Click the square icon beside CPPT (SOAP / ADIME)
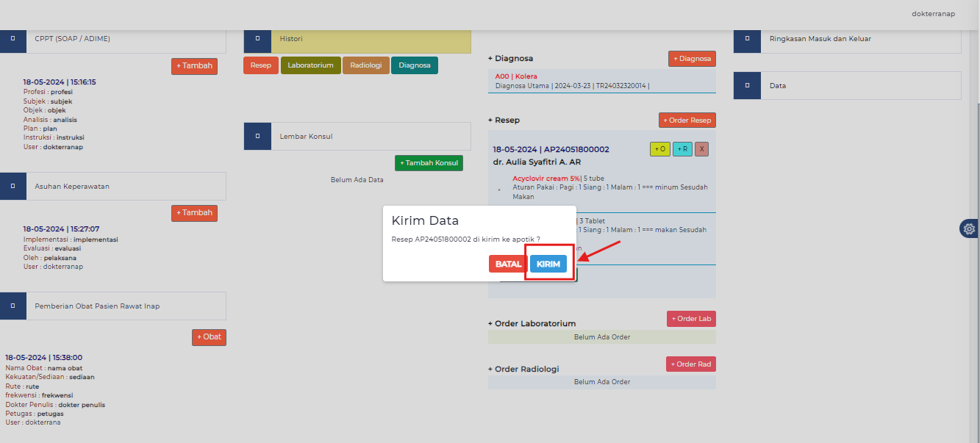The image size is (980, 443). (13, 39)
